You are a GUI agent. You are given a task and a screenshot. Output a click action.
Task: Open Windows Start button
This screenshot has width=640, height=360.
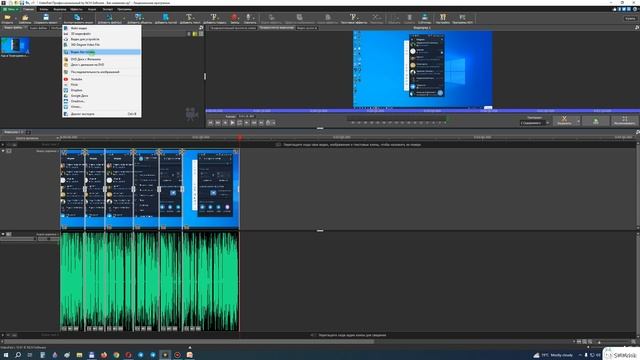(x=6, y=355)
